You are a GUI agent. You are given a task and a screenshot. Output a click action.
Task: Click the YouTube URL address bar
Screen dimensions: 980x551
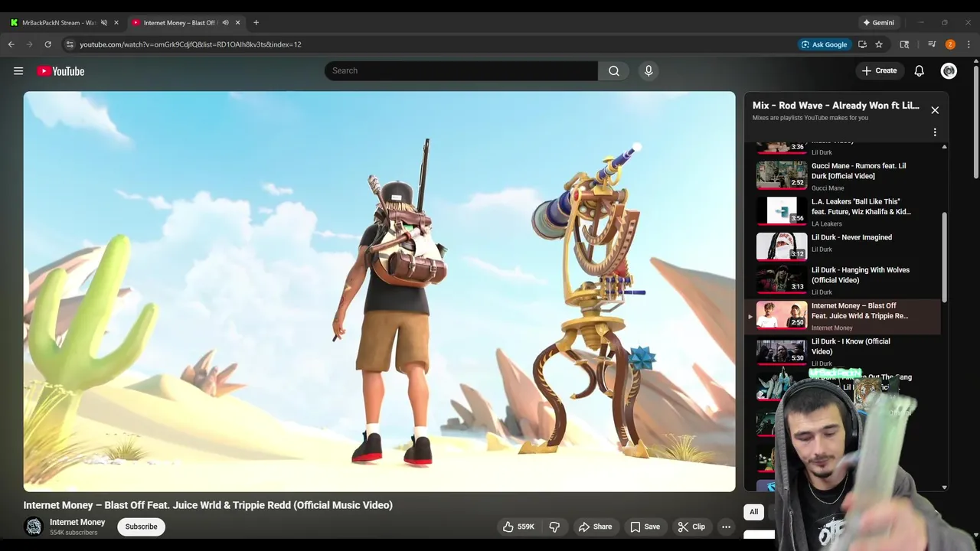pos(429,44)
